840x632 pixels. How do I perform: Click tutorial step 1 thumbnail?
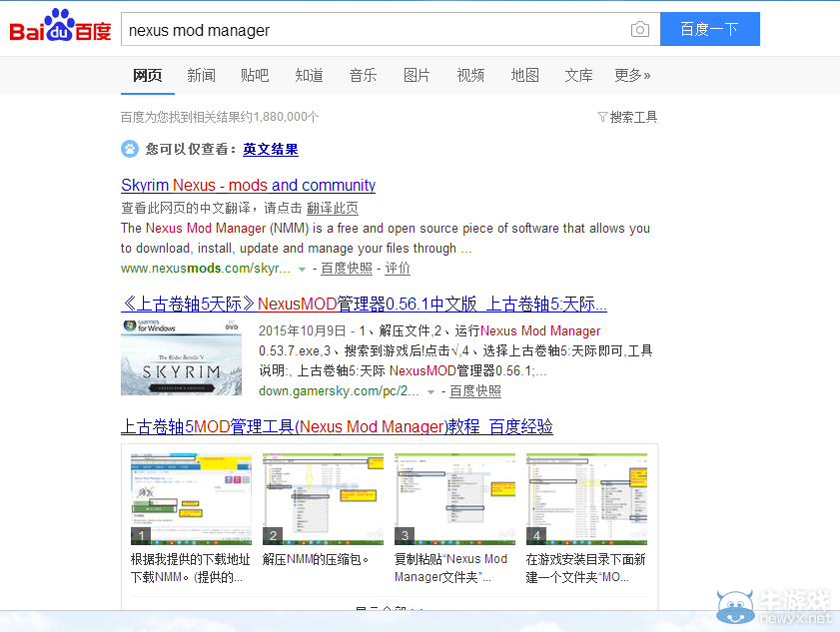click(x=191, y=498)
